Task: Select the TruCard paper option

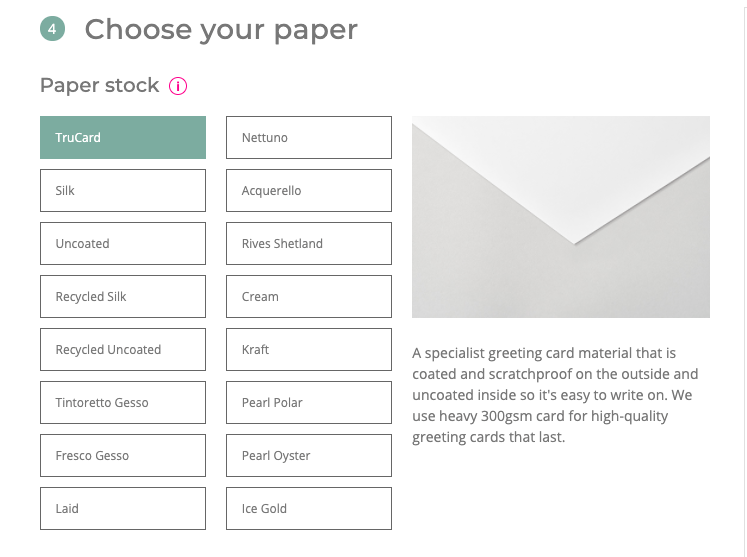Action: click(x=123, y=137)
